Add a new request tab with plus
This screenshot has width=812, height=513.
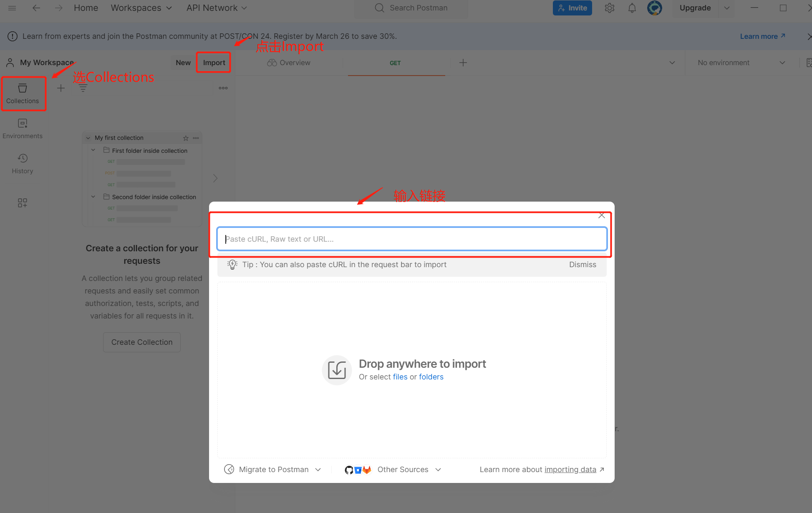click(463, 63)
